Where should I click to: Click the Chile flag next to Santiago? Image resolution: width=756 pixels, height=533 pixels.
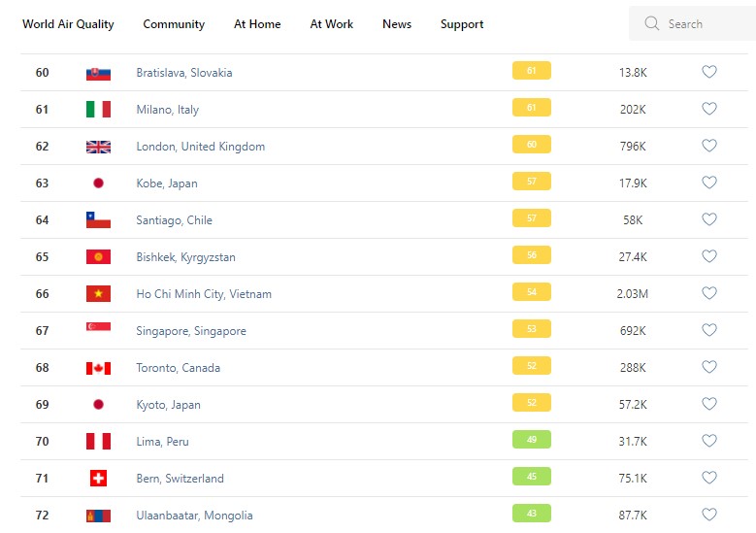[98, 220]
